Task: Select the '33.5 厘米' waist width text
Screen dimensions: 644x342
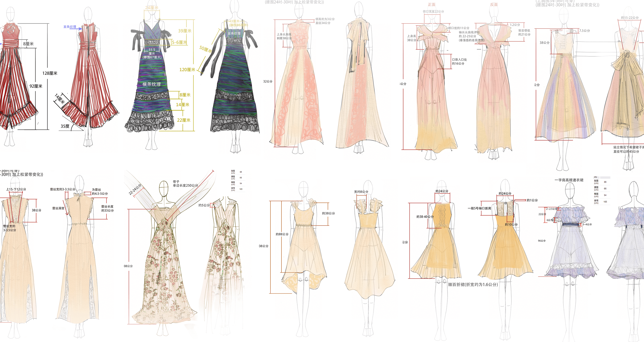Action: pos(152,52)
